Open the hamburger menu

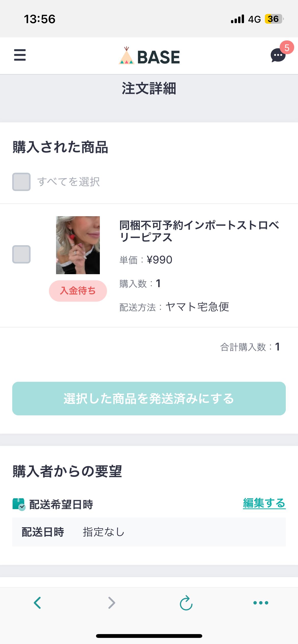click(20, 55)
